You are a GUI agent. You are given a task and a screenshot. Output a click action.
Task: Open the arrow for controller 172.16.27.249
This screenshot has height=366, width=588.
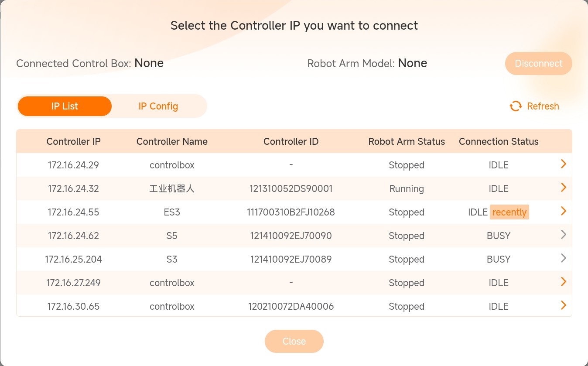pos(563,281)
